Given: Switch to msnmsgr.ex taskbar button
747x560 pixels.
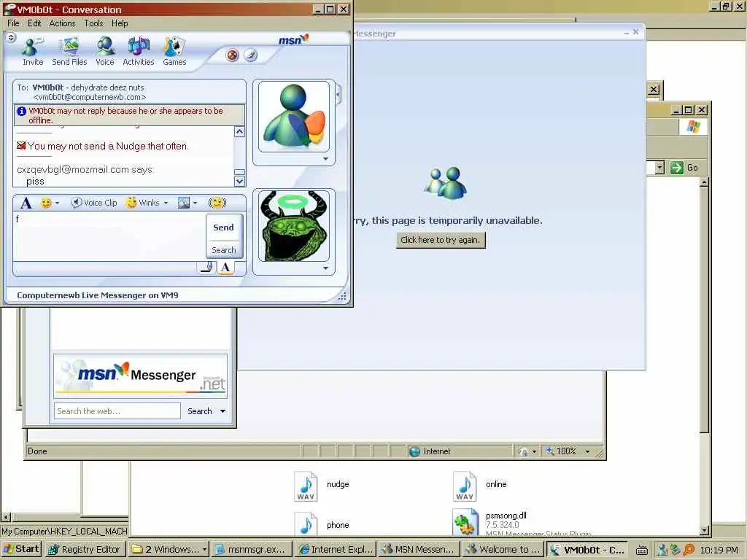Looking at the screenshot, I should [x=251, y=550].
